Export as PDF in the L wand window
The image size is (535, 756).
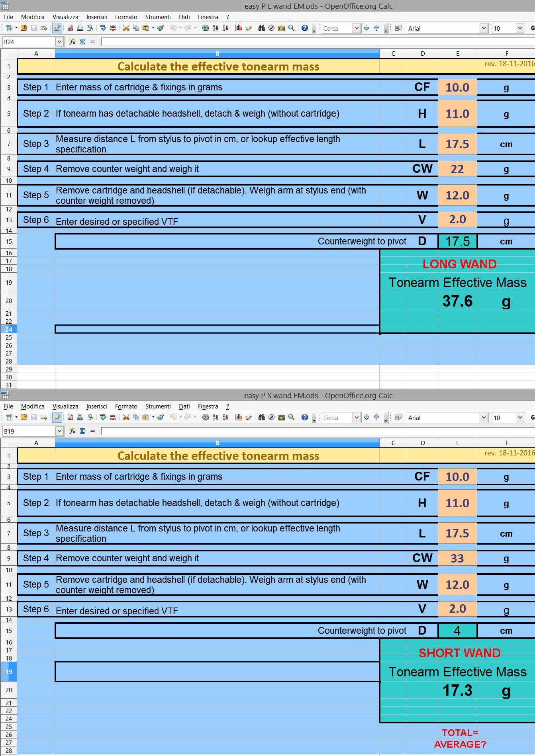point(70,28)
